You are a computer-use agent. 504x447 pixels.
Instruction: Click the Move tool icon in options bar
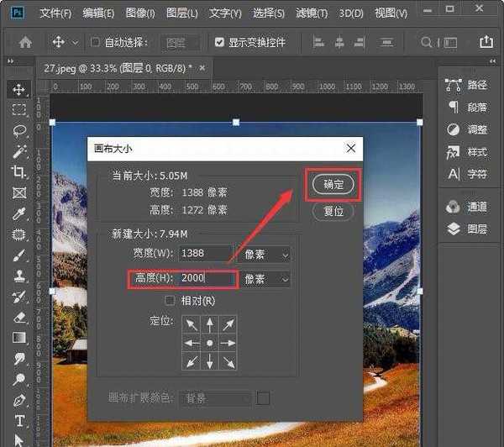click(59, 42)
